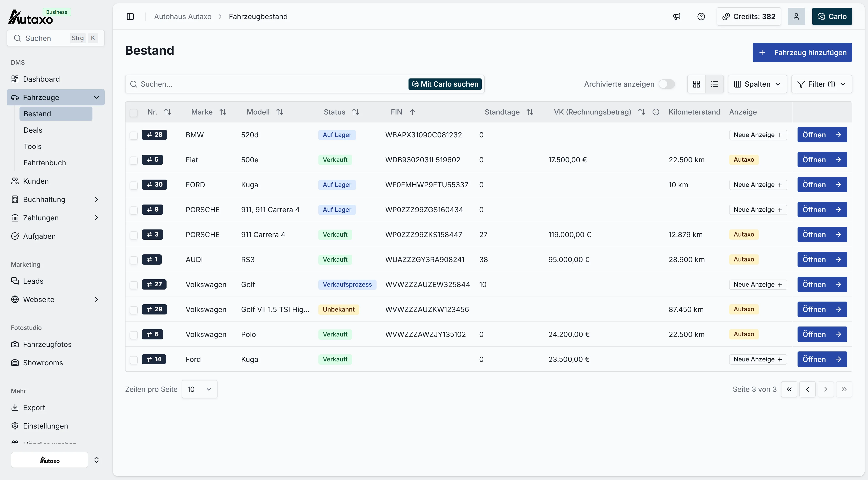The image size is (868, 480).
Task: Focus the sidebar Suchen field
Action: 56,38
